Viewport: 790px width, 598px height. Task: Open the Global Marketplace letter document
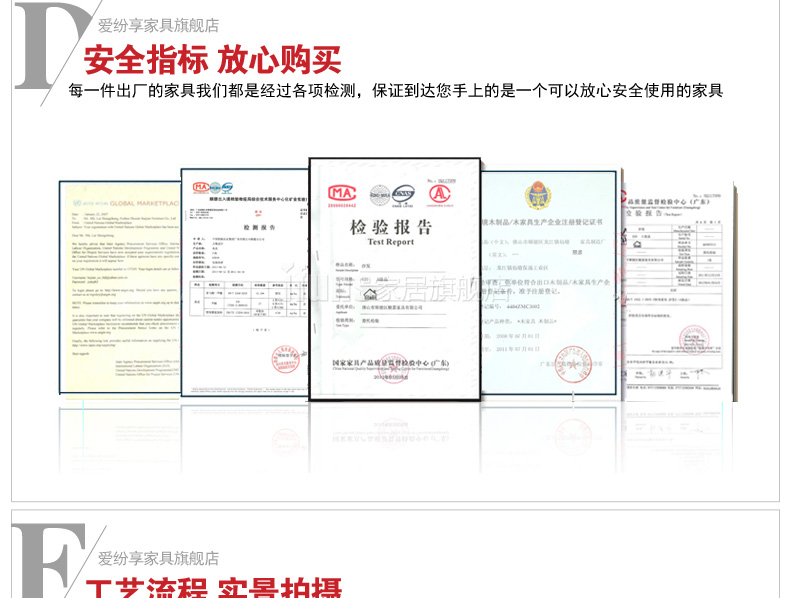(x=120, y=287)
